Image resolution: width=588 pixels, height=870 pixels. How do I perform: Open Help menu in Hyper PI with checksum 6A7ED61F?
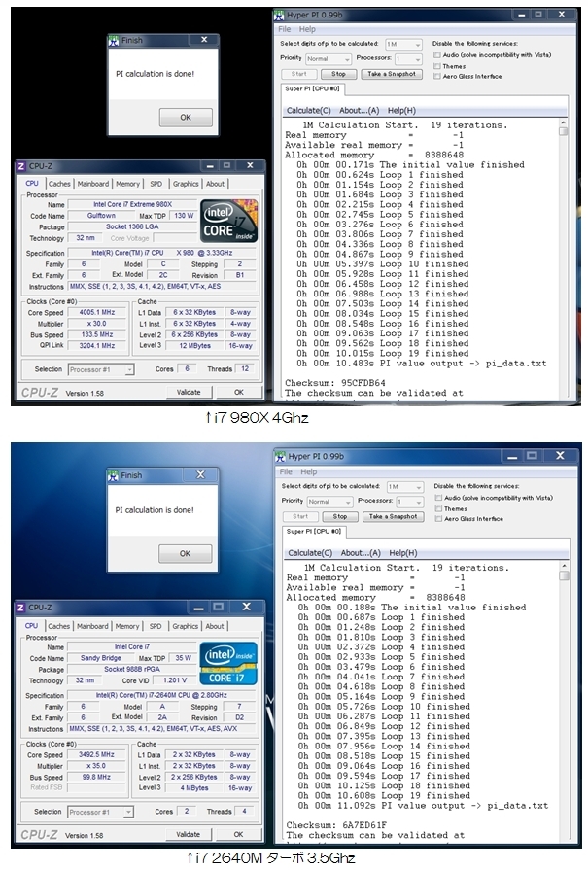[x=309, y=472]
